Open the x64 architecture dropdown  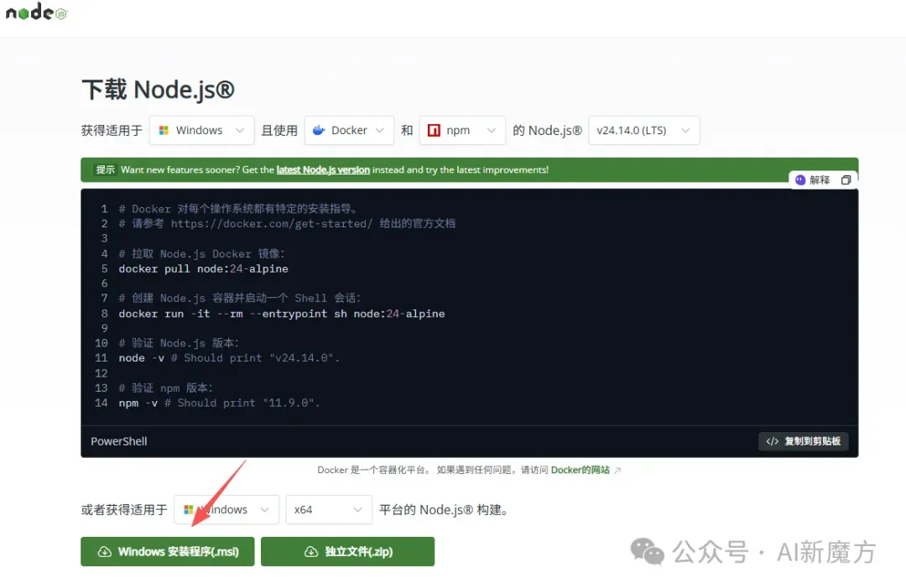click(x=329, y=509)
